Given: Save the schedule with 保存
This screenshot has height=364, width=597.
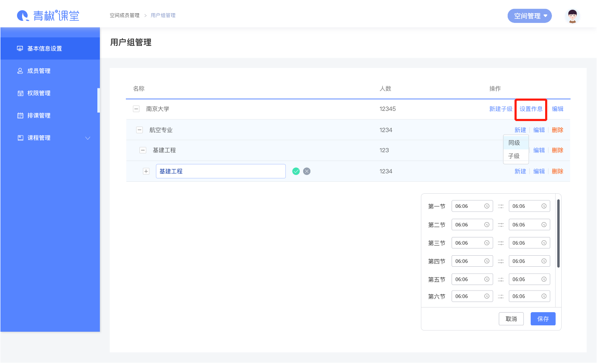Looking at the screenshot, I should (x=543, y=319).
